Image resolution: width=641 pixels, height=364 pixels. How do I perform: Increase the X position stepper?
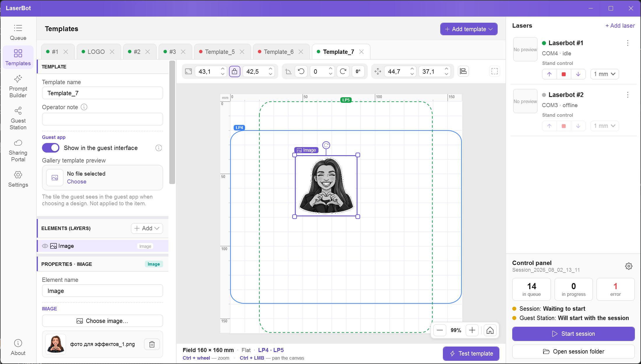(412, 69)
